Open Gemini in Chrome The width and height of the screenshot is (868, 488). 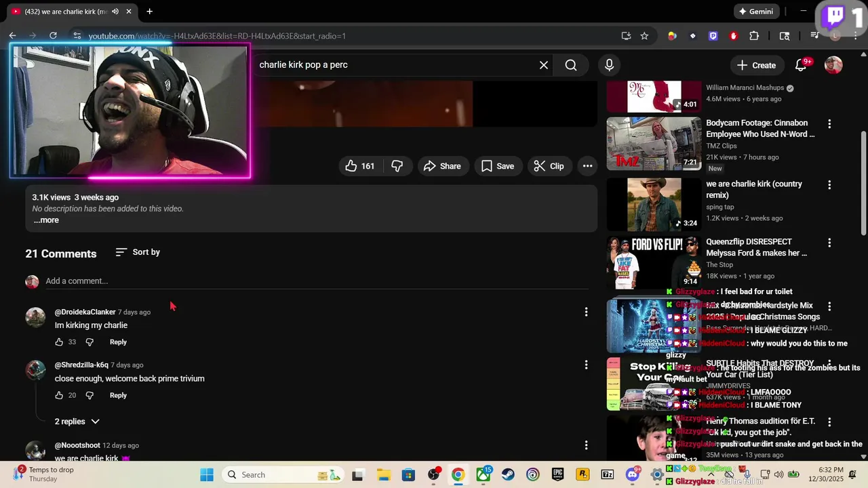(756, 12)
